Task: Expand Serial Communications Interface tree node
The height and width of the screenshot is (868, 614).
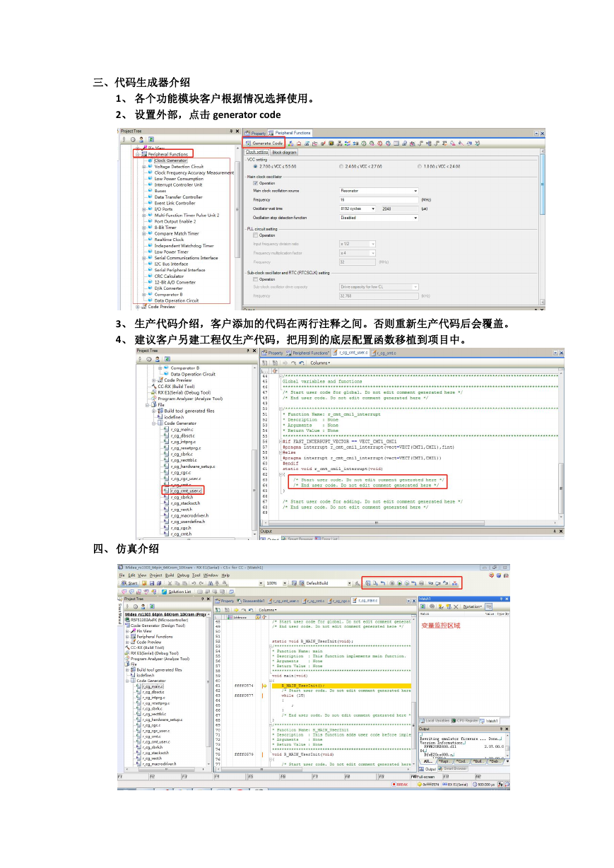Action: tap(144, 258)
